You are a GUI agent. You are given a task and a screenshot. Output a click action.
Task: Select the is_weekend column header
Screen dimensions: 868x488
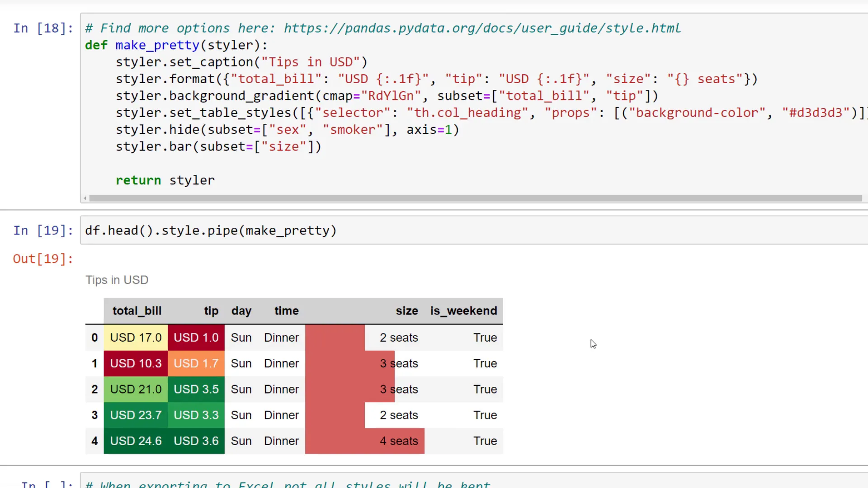click(463, 311)
